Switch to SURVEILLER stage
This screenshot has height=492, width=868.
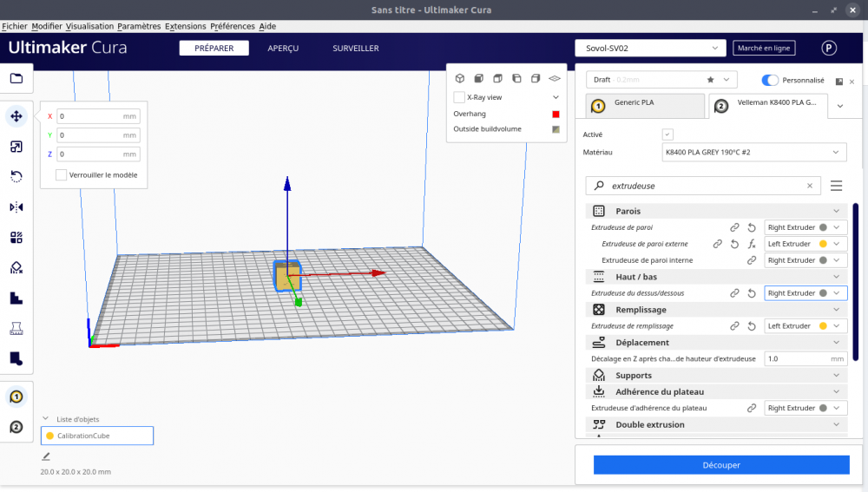pyautogui.click(x=356, y=48)
